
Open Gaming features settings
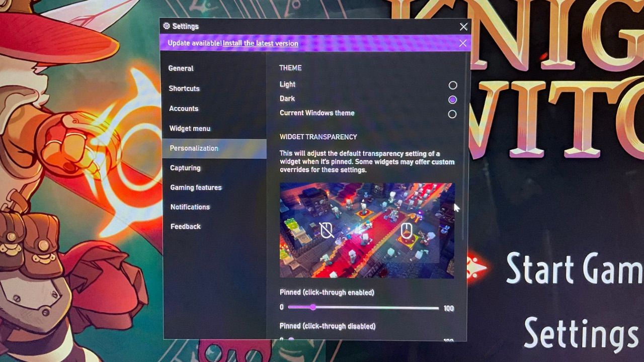(x=196, y=188)
